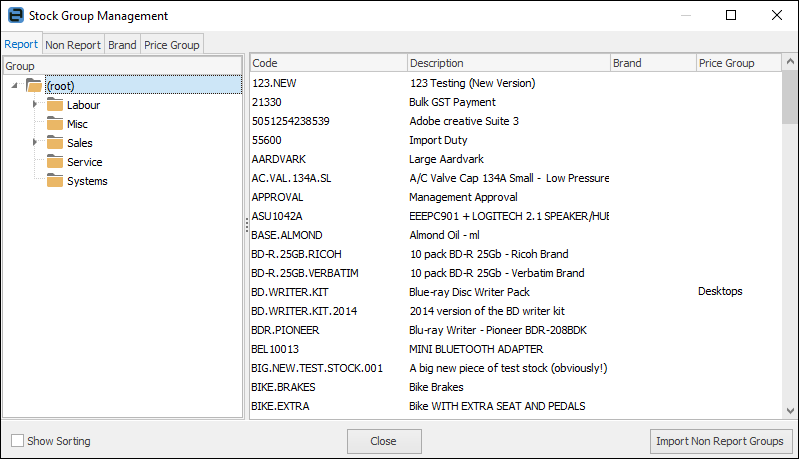Click the Misc folder icon
The image size is (799, 459).
tap(55, 124)
